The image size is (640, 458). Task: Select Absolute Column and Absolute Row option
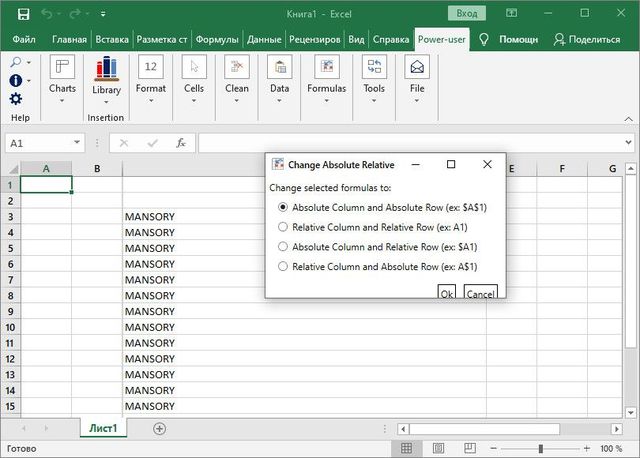click(283, 207)
